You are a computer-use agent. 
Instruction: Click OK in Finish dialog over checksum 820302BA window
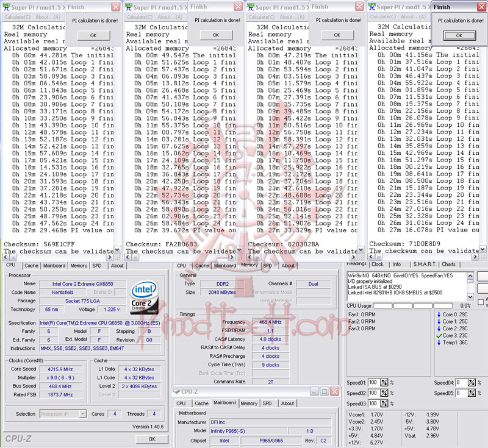[x=337, y=35]
